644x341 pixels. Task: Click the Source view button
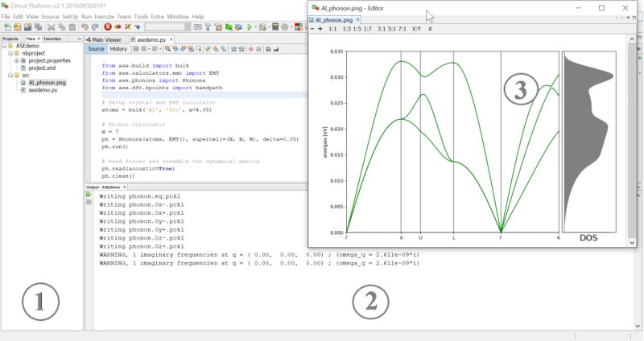96,49
